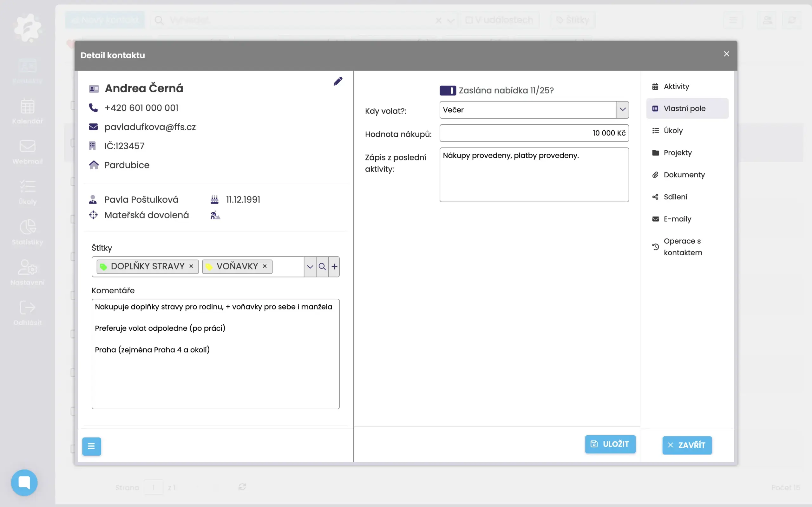The width and height of the screenshot is (812, 507).
Task: Select the Úkoly side tab
Action: click(673, 131)
